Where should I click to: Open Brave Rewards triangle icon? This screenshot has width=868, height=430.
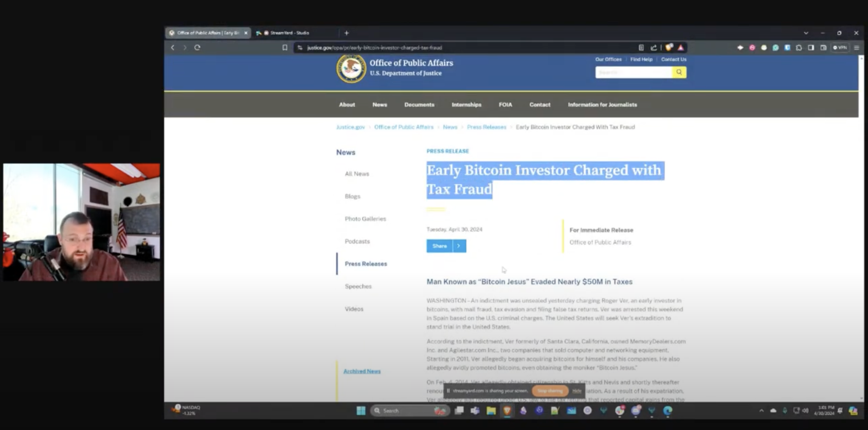tap(681, 47)
